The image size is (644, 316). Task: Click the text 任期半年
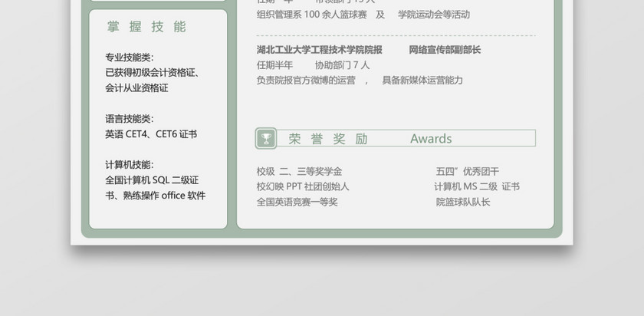click(x=274, y=65)
